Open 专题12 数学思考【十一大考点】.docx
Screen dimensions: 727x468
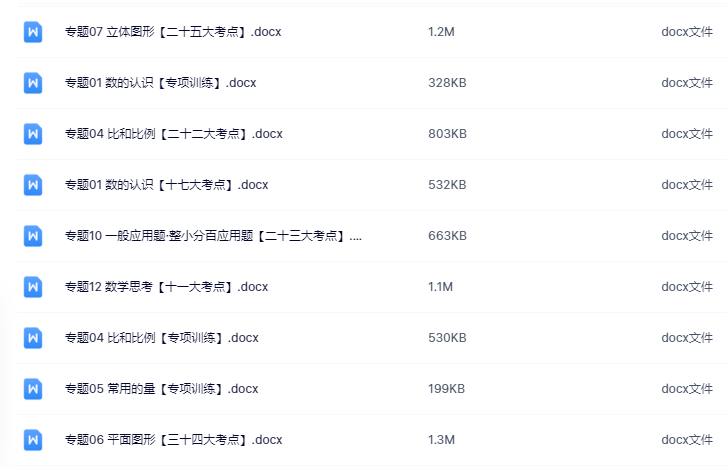[166, 287]
